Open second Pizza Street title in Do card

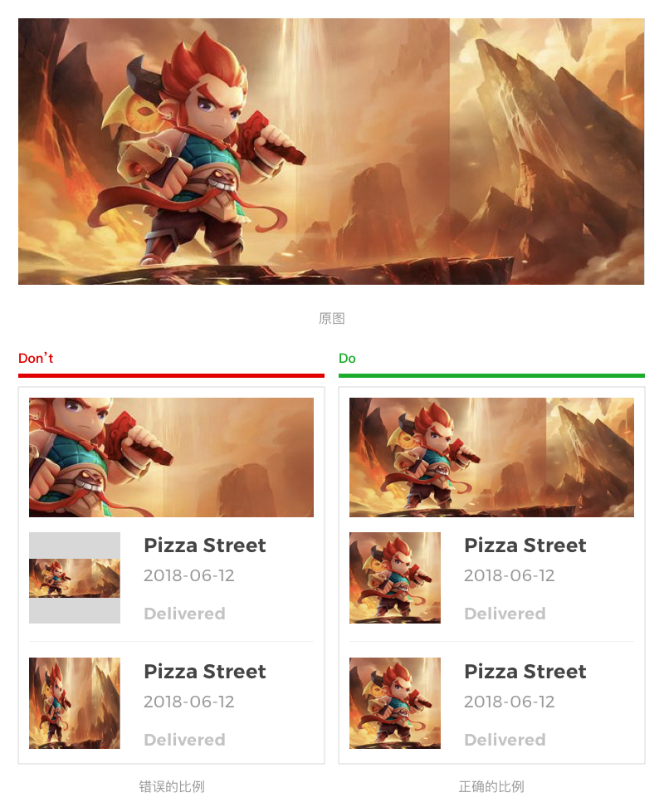point(525,672)
